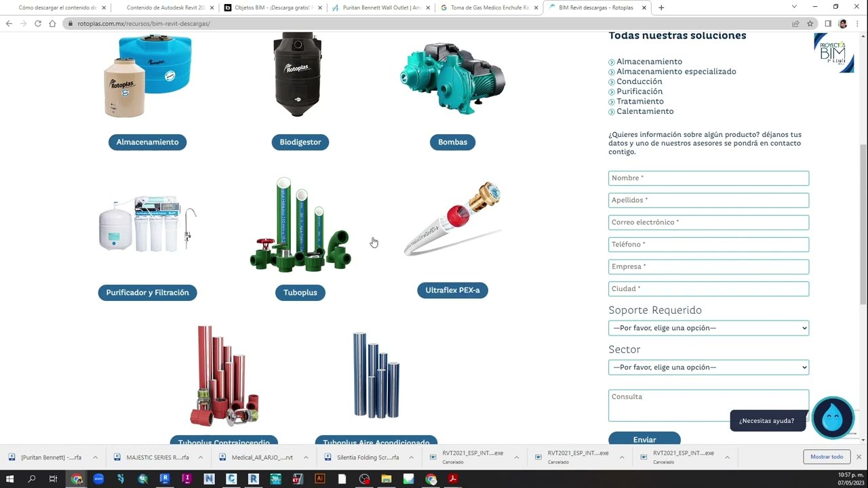
Task: Close the Objetos BIM tab
Action: coord(319,8)
